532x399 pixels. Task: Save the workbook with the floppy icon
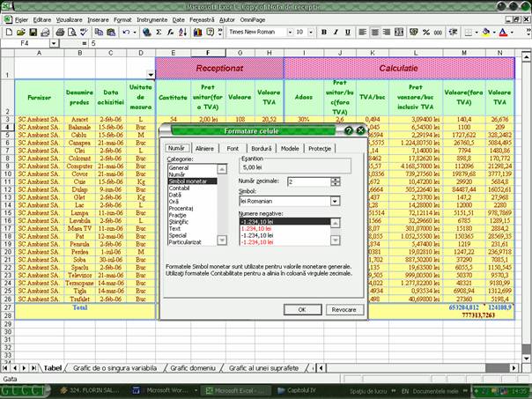click(x=33, y=33)
